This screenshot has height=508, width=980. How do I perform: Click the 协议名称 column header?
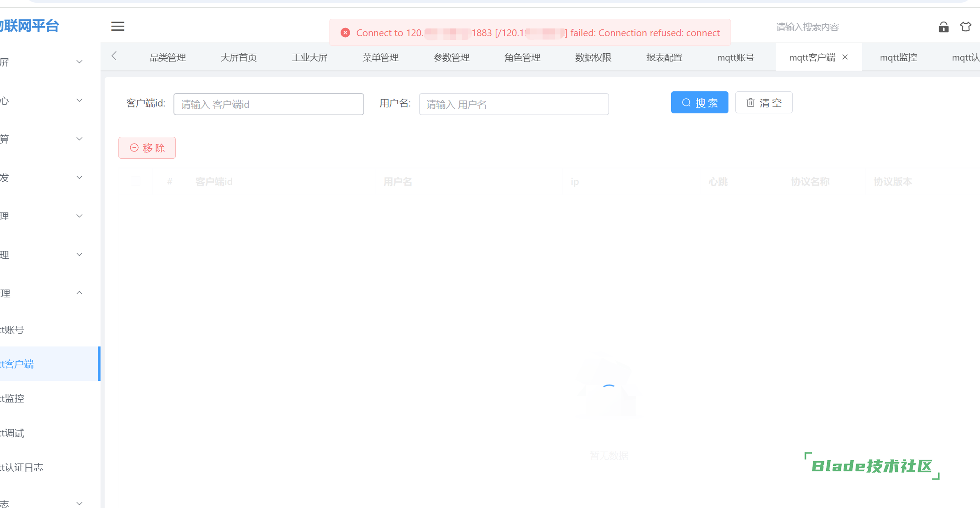[810, 182]
